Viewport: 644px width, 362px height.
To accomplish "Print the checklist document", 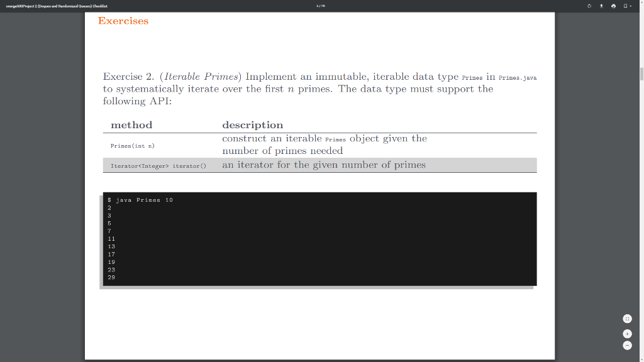I will 614,6.
